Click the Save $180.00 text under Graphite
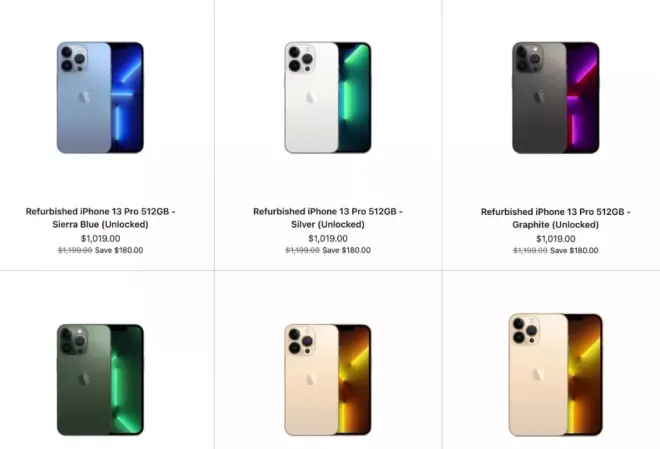 [574, 250]
